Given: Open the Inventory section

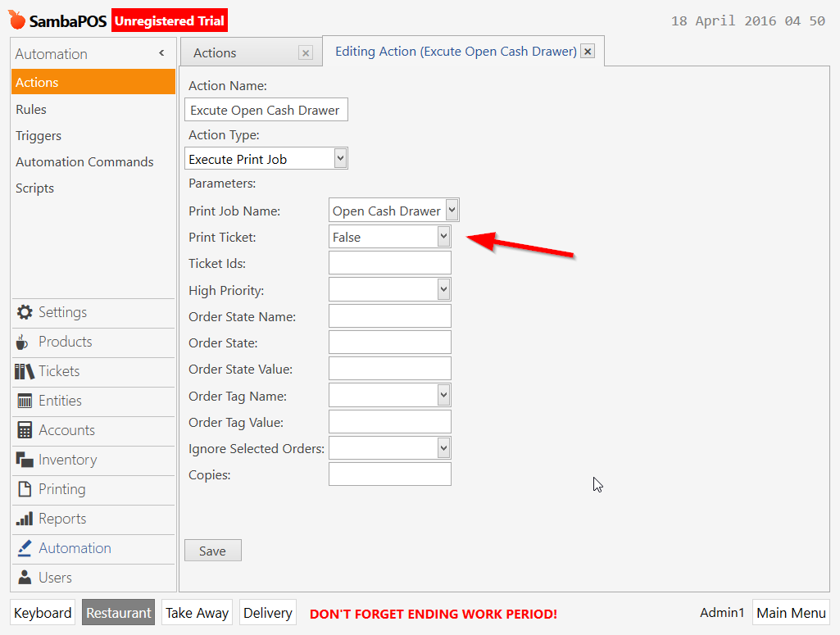Looking at the screenshot, I should pos(93,460).
